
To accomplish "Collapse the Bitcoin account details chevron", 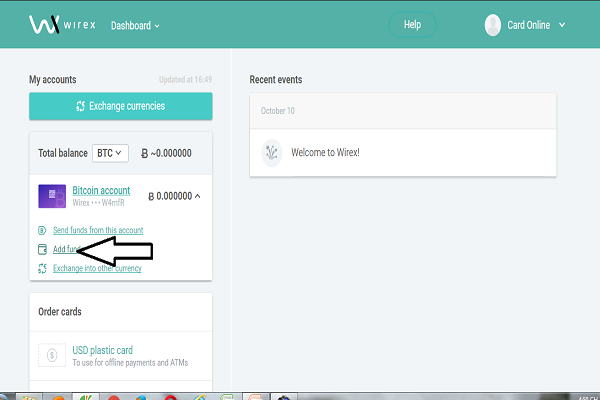I will pyautogui.click(x=197, y=196).
